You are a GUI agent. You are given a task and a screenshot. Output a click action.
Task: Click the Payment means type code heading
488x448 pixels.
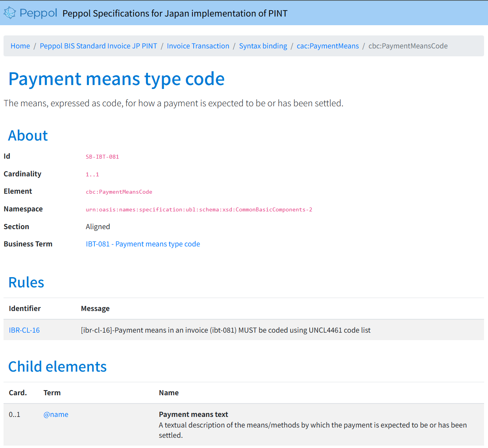[x=116, y=79]
